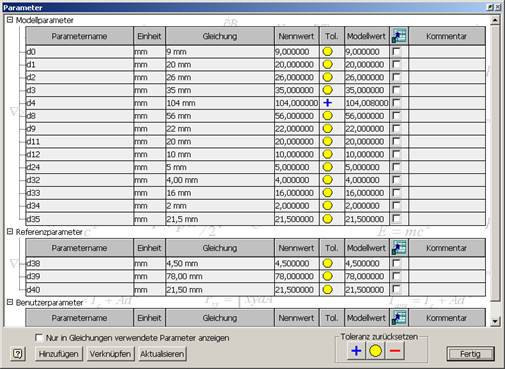Click yellow tolerance circle in row d3
Screen dimensions: 505x369
tap(328, 90)
